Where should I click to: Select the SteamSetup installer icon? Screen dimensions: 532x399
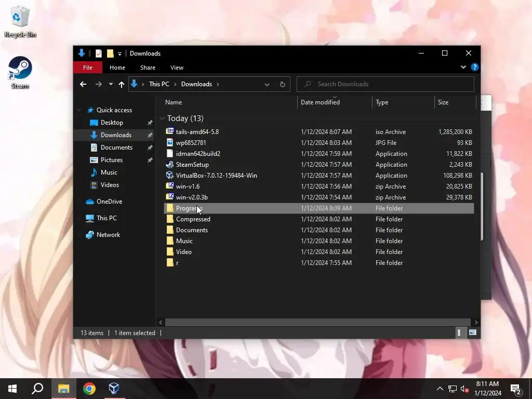coord(170,165)
